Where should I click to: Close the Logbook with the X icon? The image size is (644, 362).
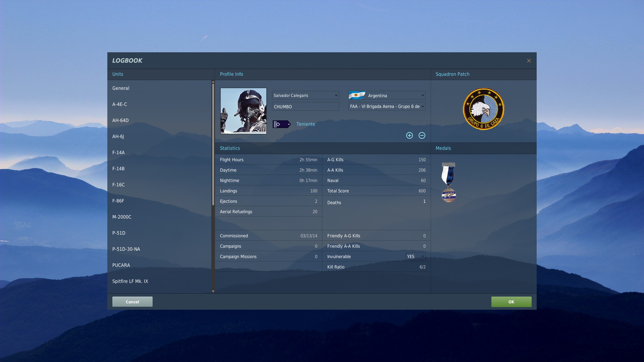[529, 61]
